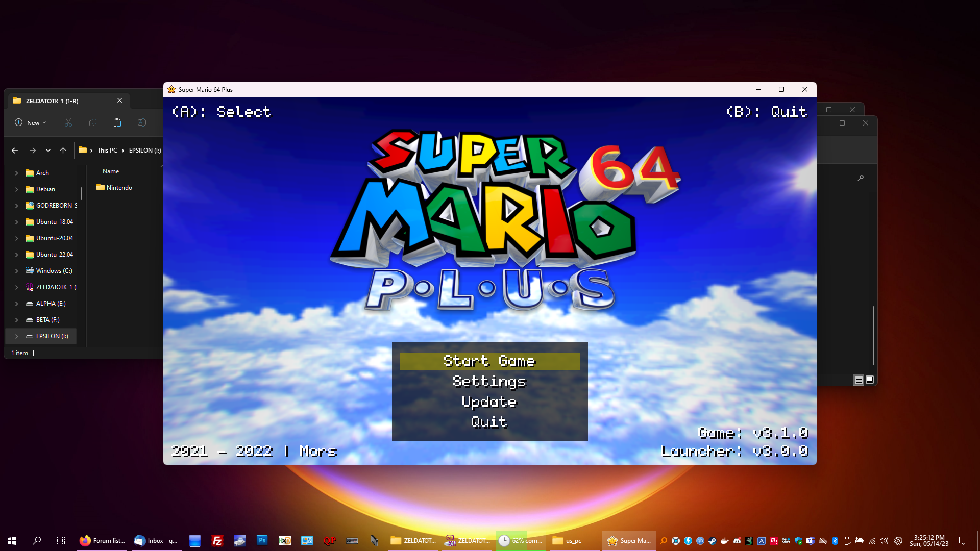Screen dimensions: 980x551
Task: Open recent locations dropdown arrow
Action: click(48, 151)
